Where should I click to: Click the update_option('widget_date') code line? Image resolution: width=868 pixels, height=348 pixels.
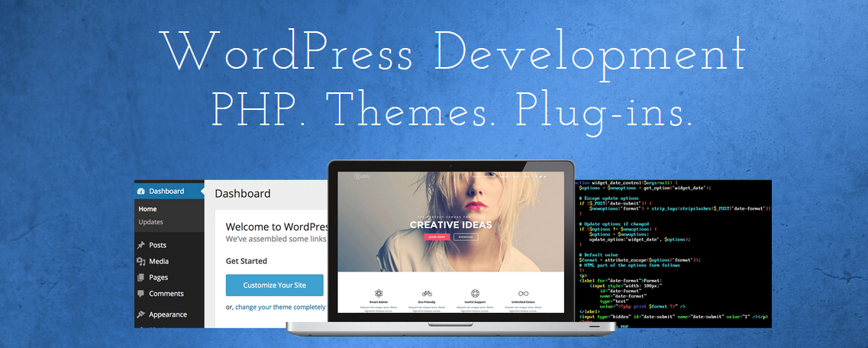640,239
